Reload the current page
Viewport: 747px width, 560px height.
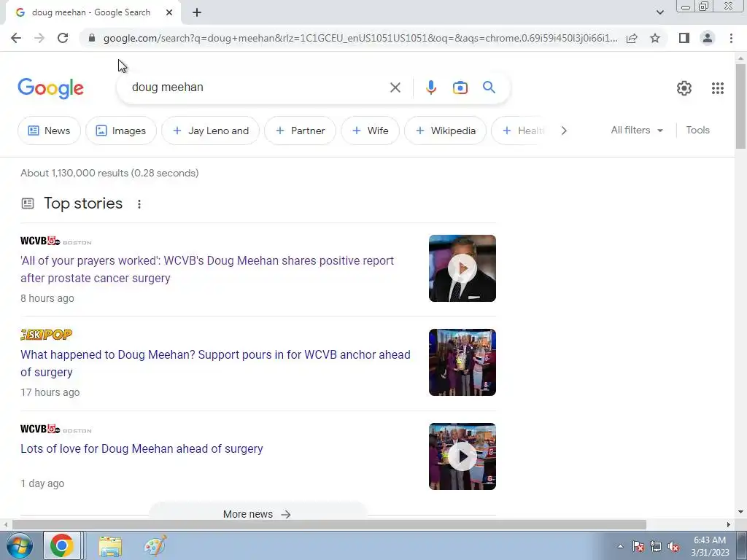point(63,38)
